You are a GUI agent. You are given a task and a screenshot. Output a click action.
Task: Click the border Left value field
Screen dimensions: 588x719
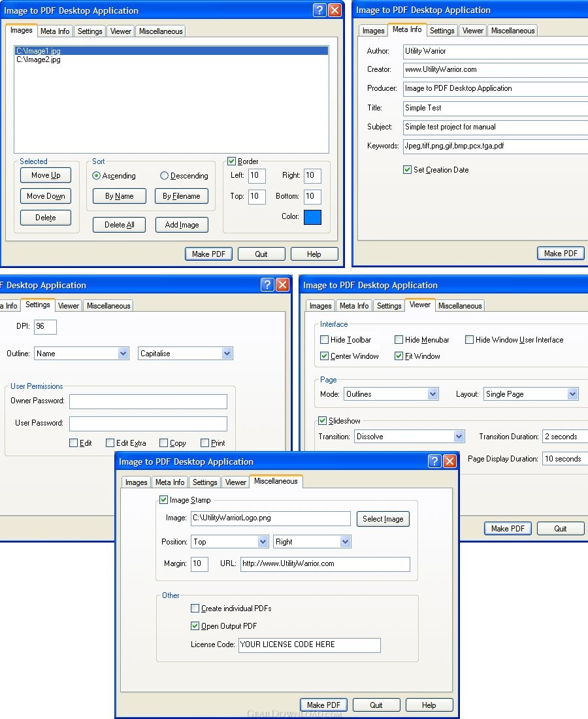257,176
